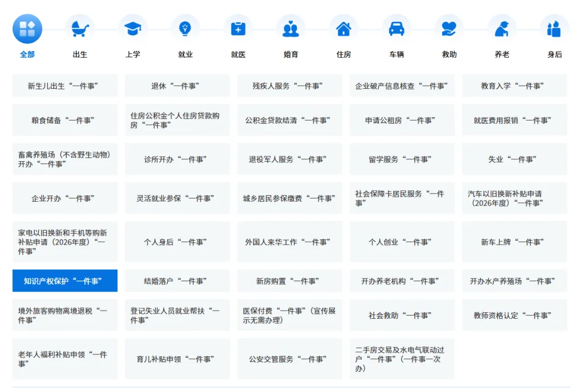This screenshot has height=388, width=588.
Task: Switch to the 就业 category label
Action: click(185, 54)
